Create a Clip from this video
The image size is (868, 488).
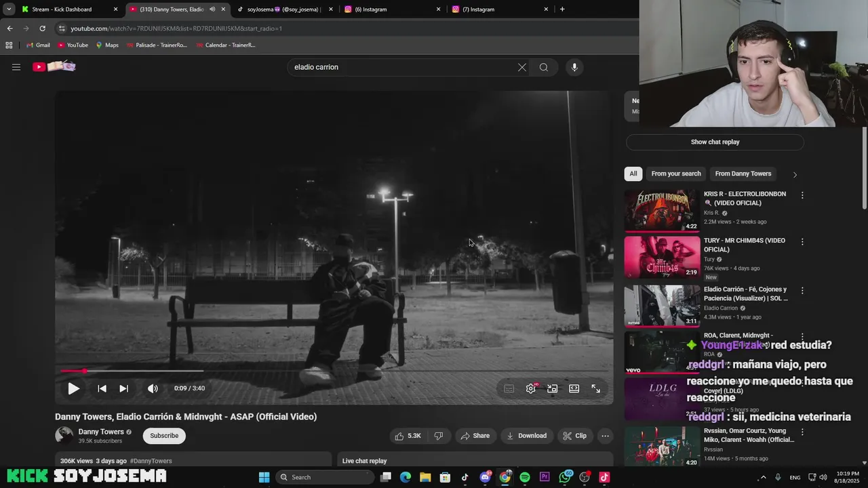[574, 436]
